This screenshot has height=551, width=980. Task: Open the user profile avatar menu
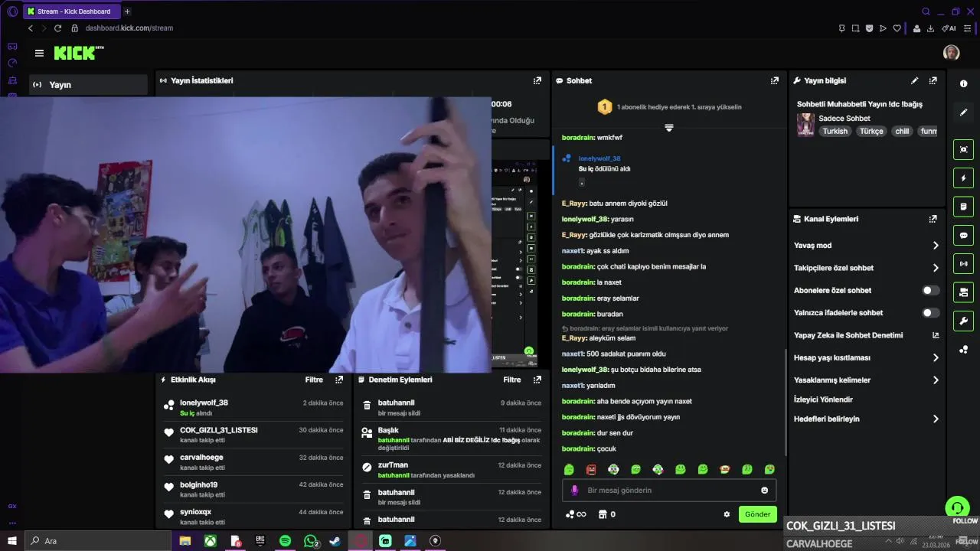coord(951,53)
